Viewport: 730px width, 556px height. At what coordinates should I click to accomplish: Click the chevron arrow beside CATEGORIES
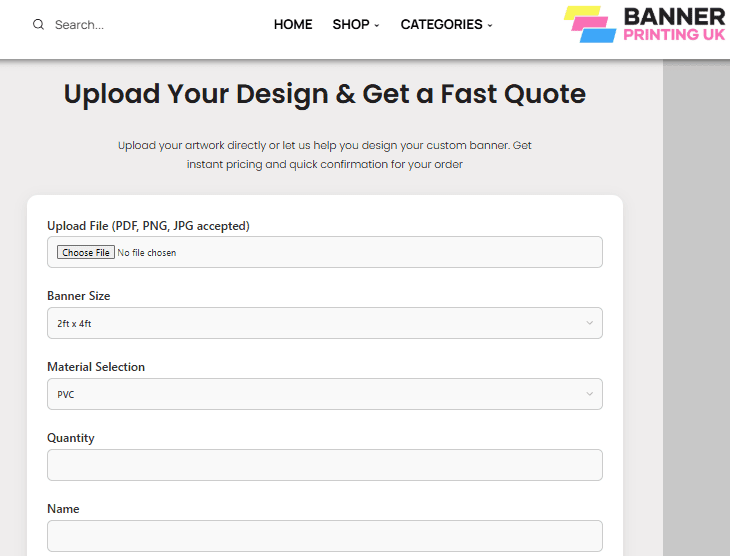490,26
